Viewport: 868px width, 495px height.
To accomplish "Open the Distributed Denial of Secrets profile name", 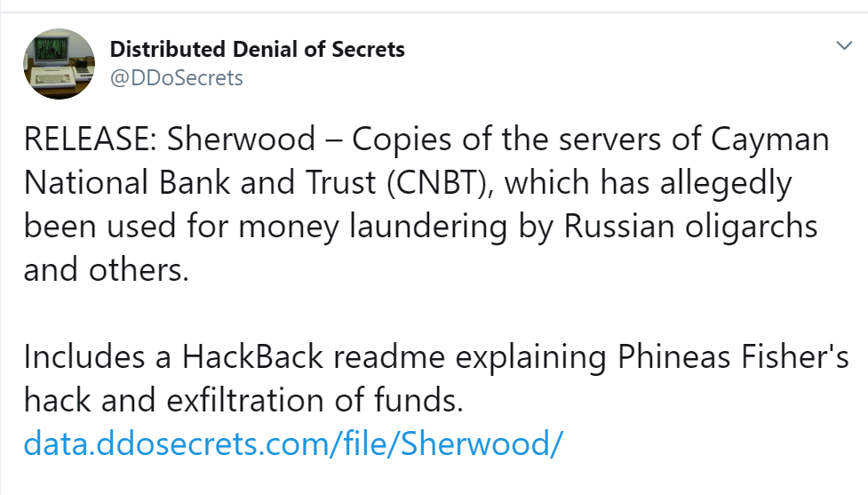I will point(257,49).
